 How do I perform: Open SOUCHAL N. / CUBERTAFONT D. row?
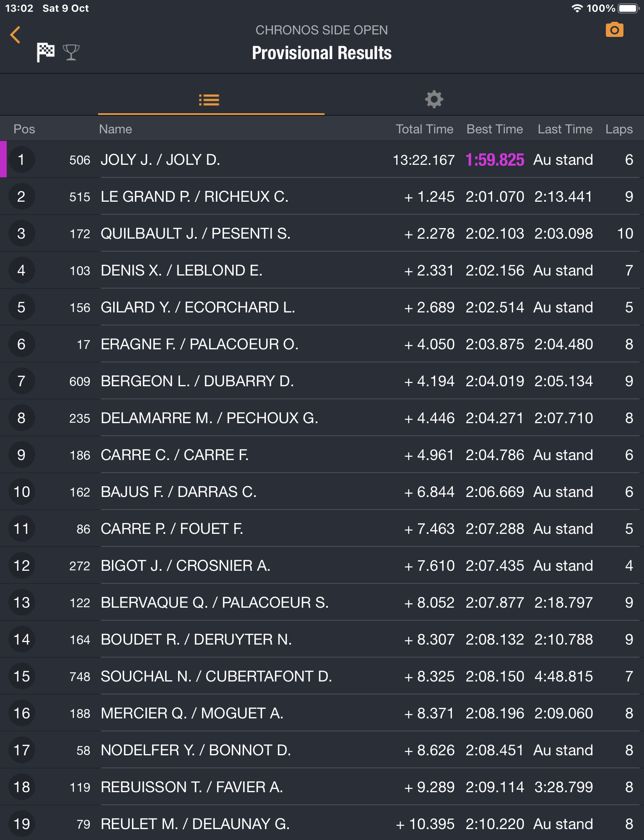coord(216,676)
